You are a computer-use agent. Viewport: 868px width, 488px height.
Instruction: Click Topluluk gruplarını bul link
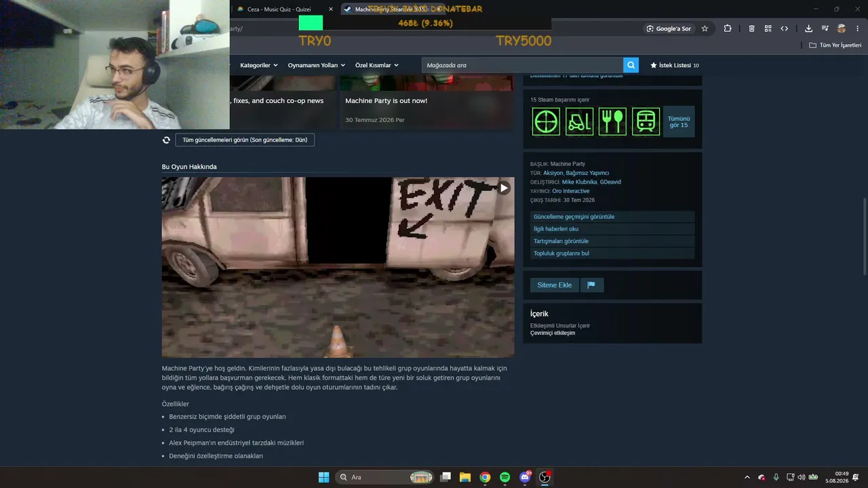(612, 253)
